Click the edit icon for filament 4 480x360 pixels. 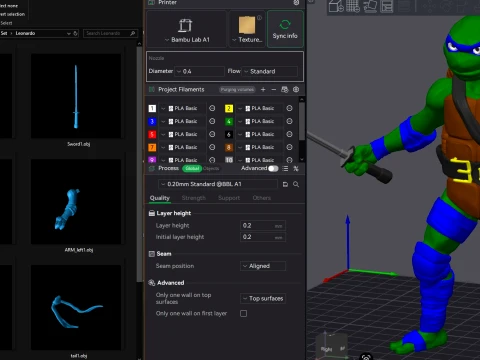tap(289, 121)
